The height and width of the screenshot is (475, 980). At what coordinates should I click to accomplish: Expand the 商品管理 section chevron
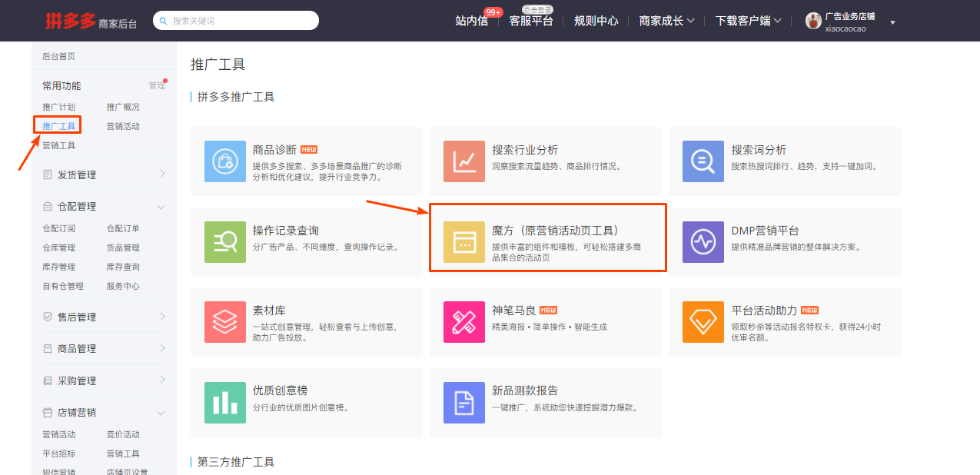(x=162, y=348)
